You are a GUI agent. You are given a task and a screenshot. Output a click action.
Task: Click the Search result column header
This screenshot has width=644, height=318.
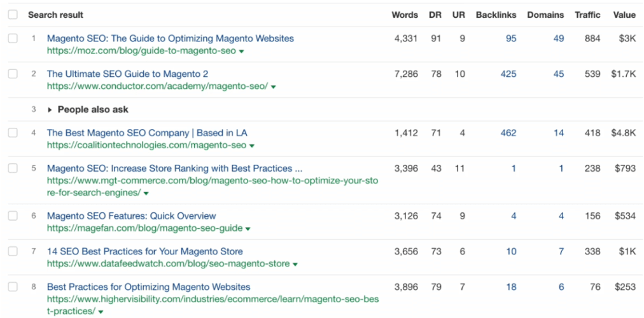point(55,15)
